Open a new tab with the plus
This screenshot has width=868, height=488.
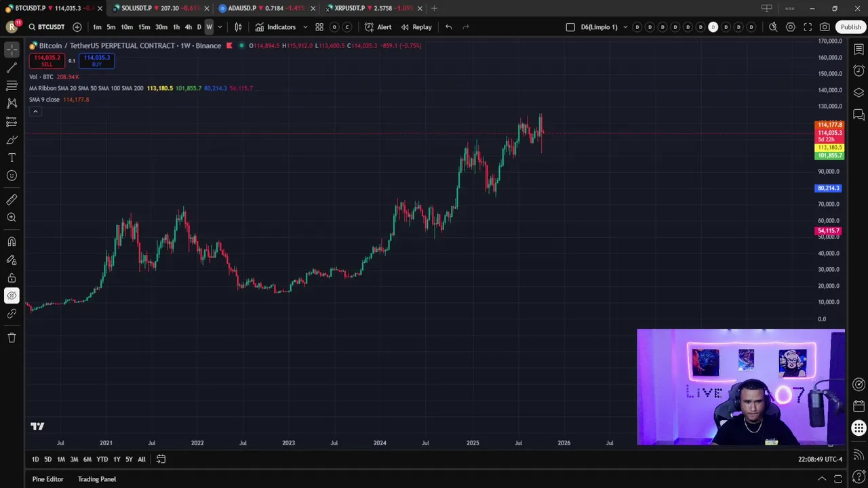(434, 8)
